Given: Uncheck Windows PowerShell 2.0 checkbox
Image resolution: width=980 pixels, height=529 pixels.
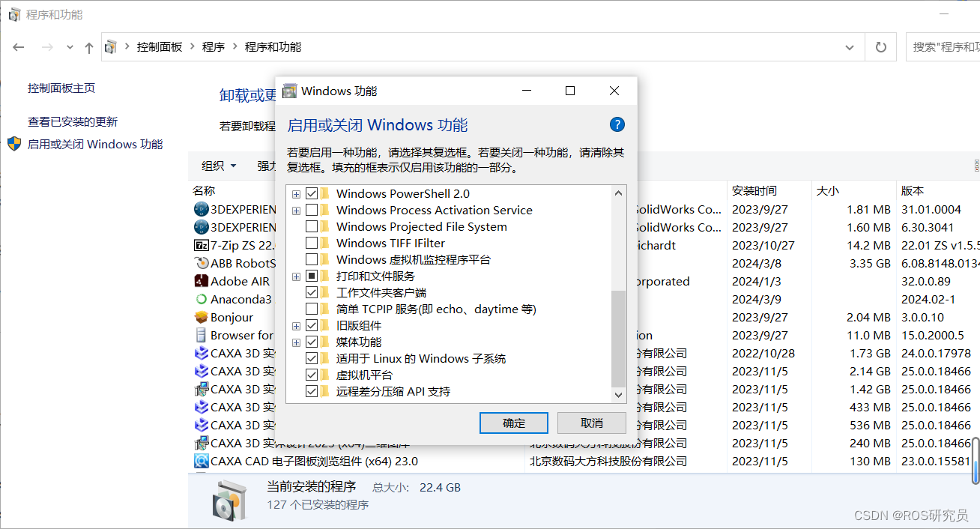Looking at the screenshot, I should click(312, 193).
